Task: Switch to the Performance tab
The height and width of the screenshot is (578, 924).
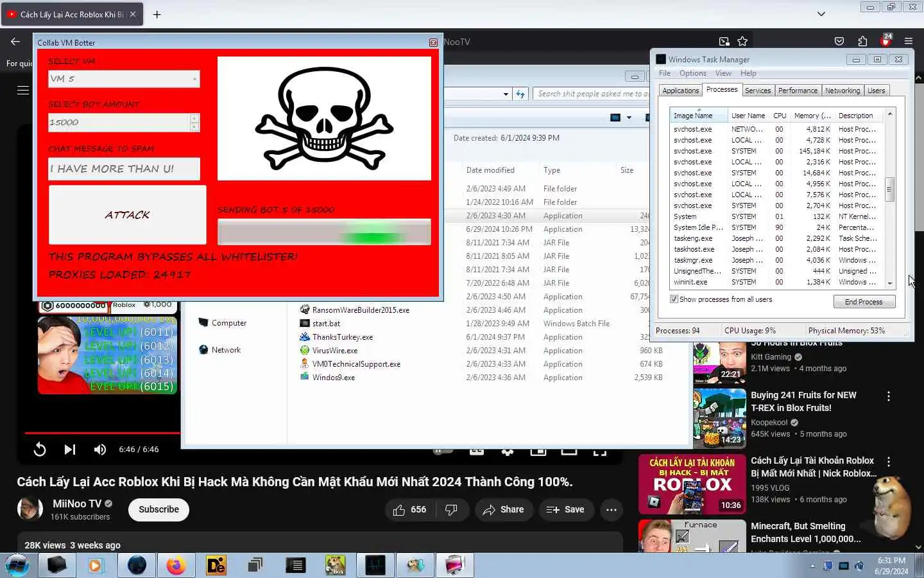Action: pyautogui.click(x=798, y=91)
